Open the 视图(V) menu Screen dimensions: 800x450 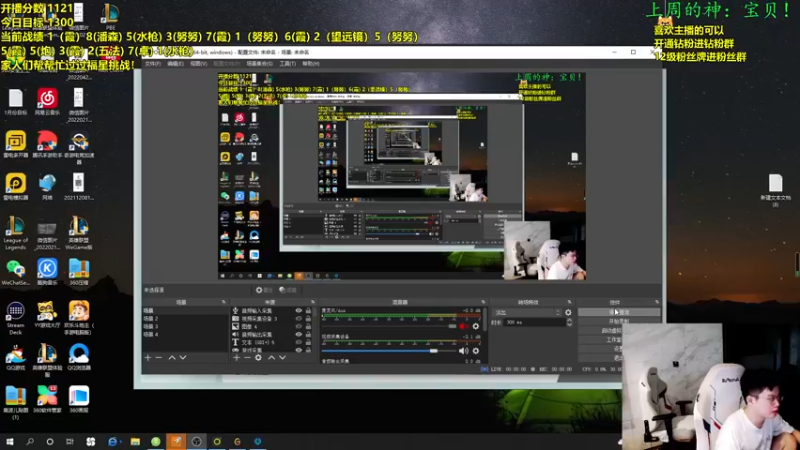[198, 64]
